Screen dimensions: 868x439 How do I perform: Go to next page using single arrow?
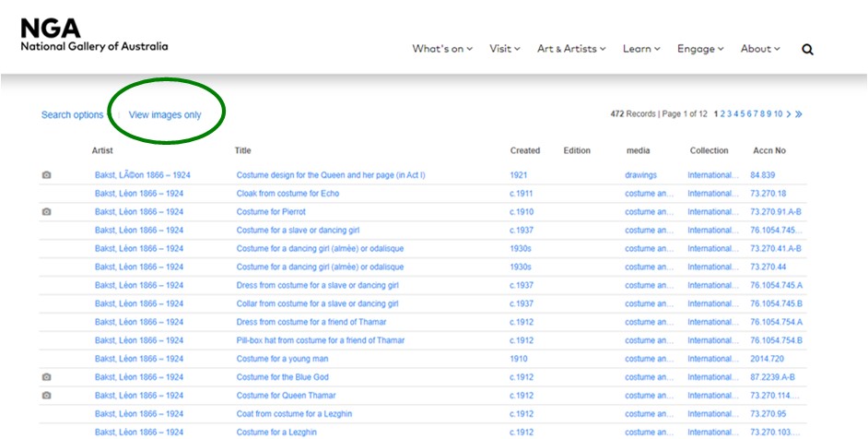point(788,114)
